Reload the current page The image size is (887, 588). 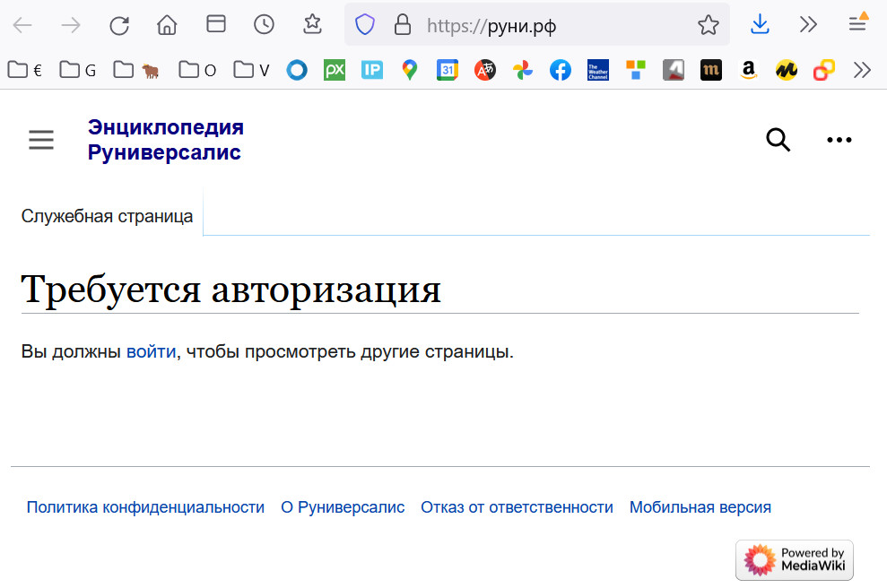[119, 25]
